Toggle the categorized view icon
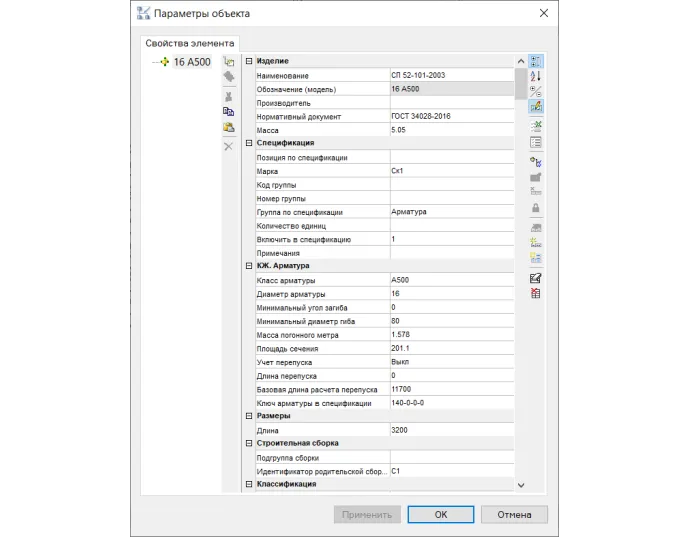Image resolution: width=688 pixels, height=537 pixels. click(535, 61)
